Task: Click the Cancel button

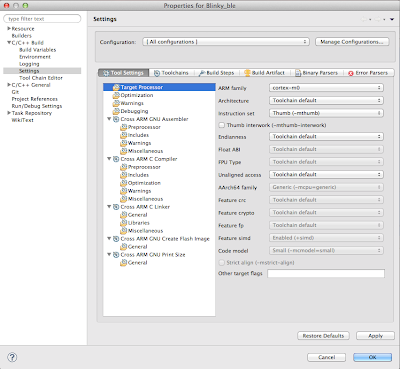Action: (x=326, y=357)
